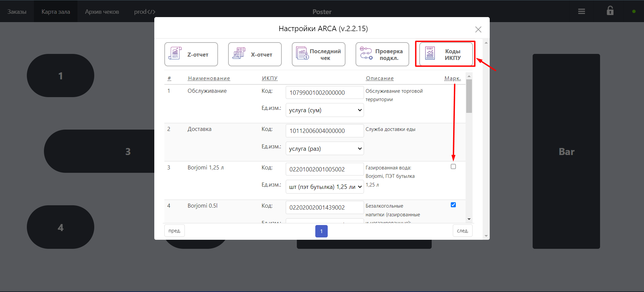The height and width of the screenshot is (292, 644).
Task: Click the Borjomi 0.5l row name
Action: [203, 206]
